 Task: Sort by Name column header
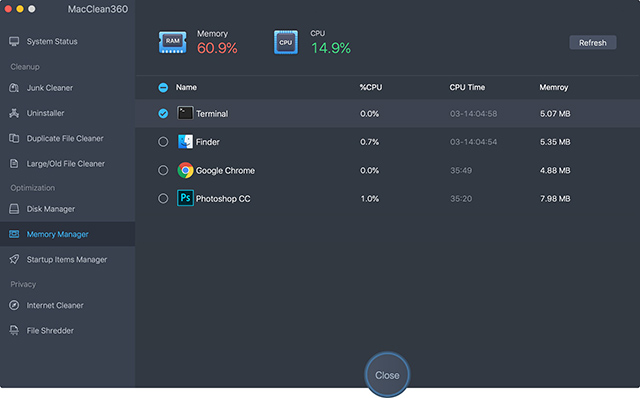(x=186, y=87)
